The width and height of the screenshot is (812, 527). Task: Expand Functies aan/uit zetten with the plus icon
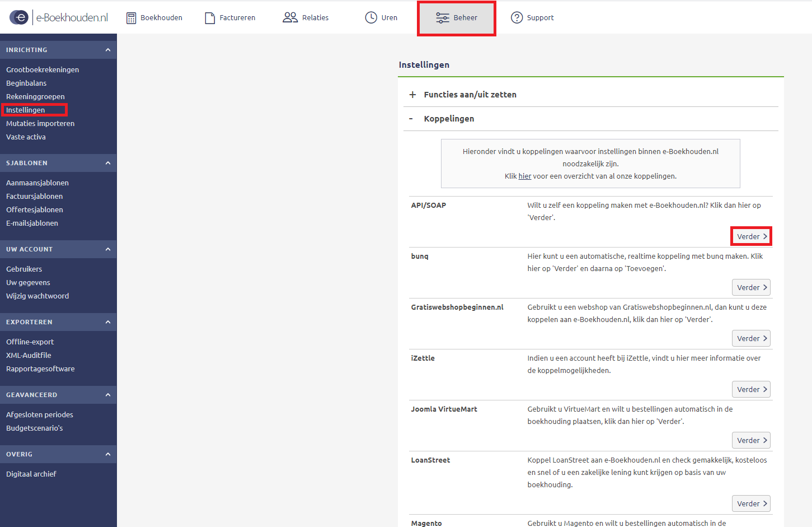(412, 95)
